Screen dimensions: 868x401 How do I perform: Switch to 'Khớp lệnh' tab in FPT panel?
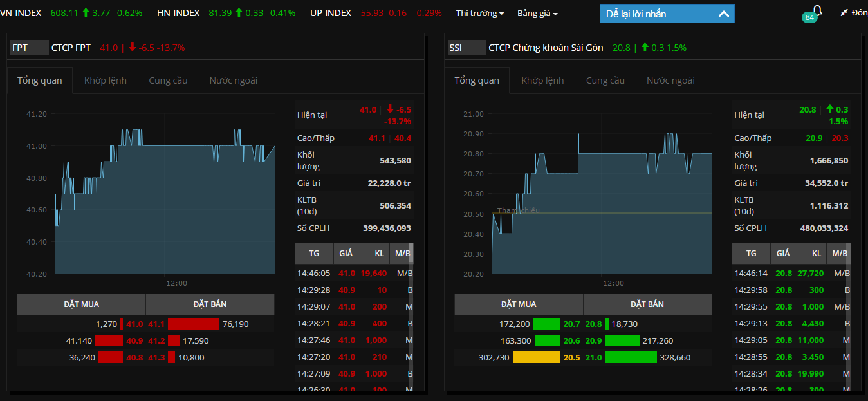[106, 80]
